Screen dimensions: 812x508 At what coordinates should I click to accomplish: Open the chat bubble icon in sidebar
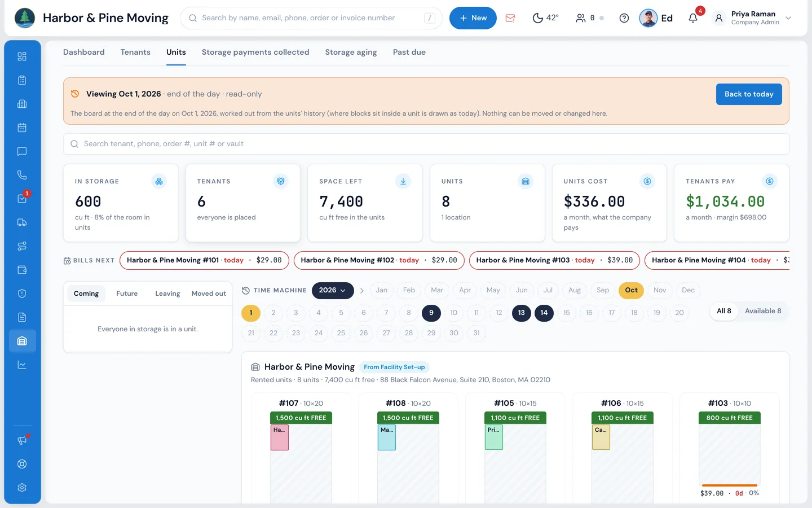22,151
